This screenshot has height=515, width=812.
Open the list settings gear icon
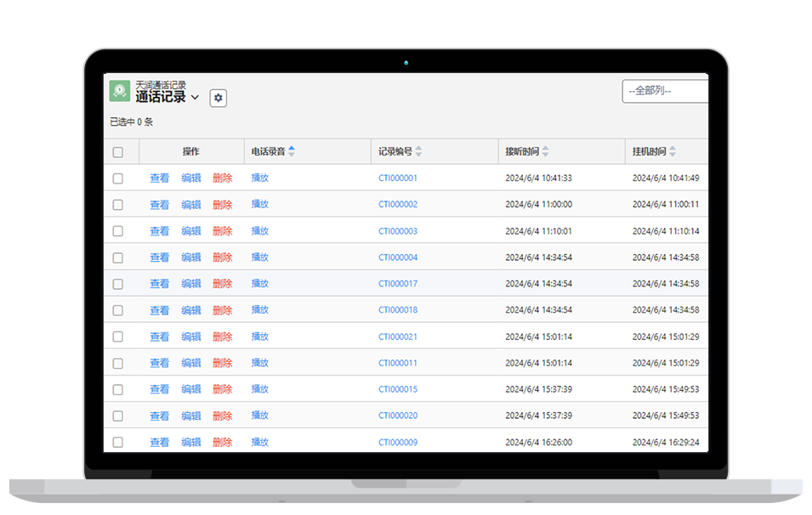(219, 99)
